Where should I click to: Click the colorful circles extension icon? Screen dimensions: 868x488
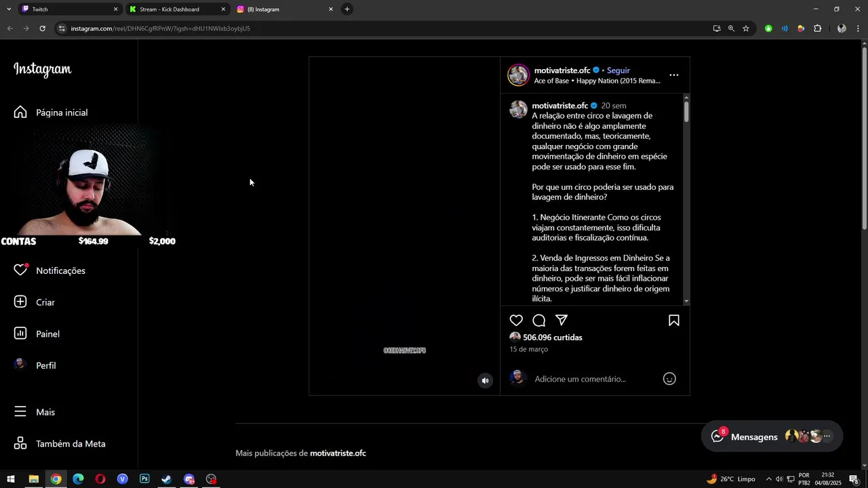click(x=801, y=28)
